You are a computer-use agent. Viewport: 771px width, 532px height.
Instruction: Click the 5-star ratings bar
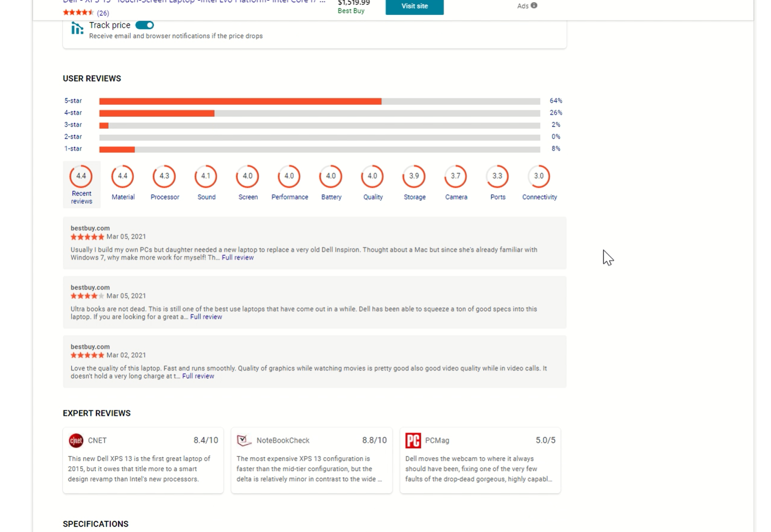point(320,100)
